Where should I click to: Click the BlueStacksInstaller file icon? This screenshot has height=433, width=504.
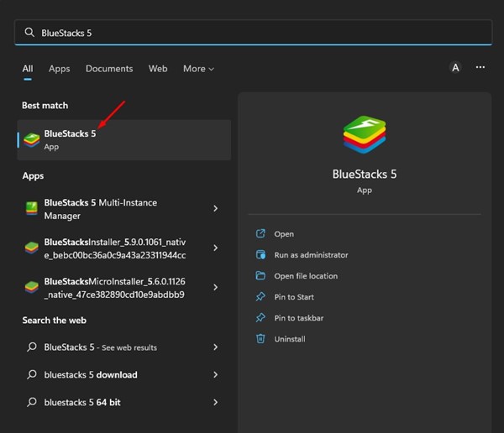pos(31,248)
